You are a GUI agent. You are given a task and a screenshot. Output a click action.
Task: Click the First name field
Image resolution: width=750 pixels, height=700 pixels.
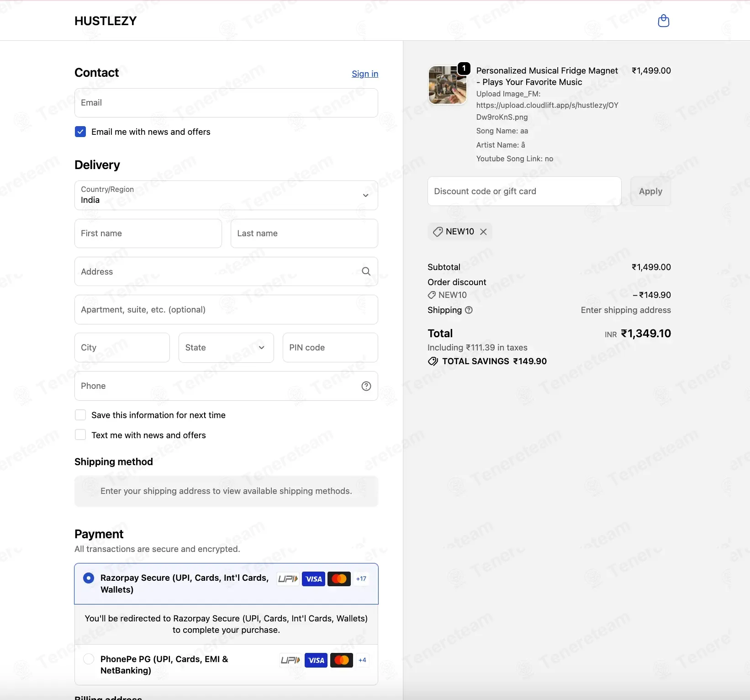pyautogui.click(x=148, y=233)
